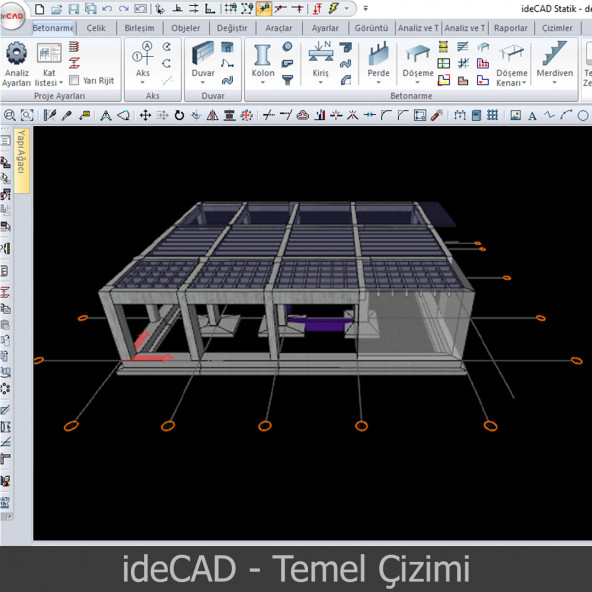This screenshot has height=592, width=592.
Task: Open Analiz Ayarları gear settings
Action: (16, 63)
